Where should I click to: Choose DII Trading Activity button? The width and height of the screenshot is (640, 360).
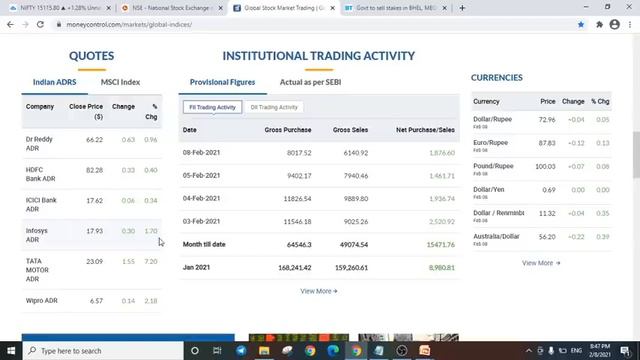point(274,107)
